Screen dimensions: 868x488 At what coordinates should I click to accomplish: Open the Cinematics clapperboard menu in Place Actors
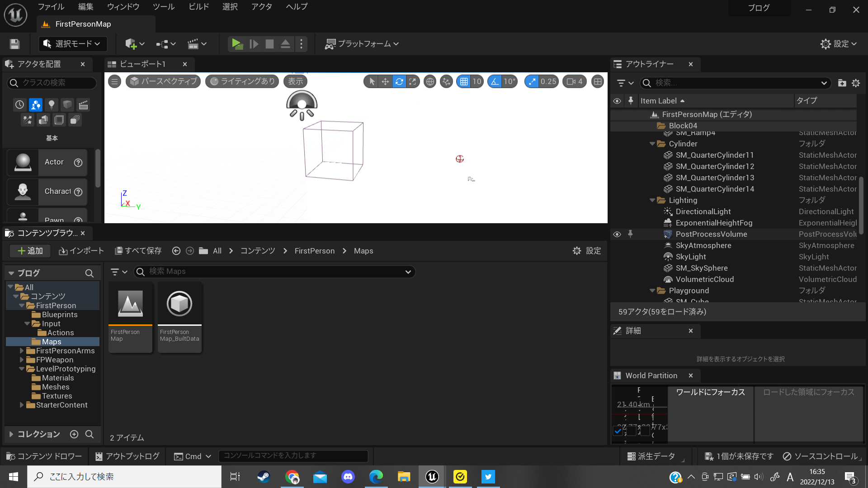(x=83, y=104)
